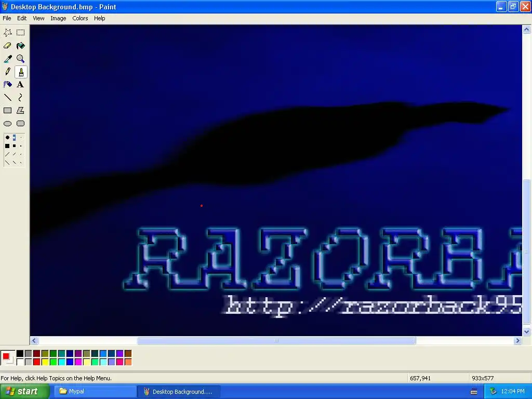Select the Magnifier tool
This screenshot has width=532, height=399.
(20, 59)
